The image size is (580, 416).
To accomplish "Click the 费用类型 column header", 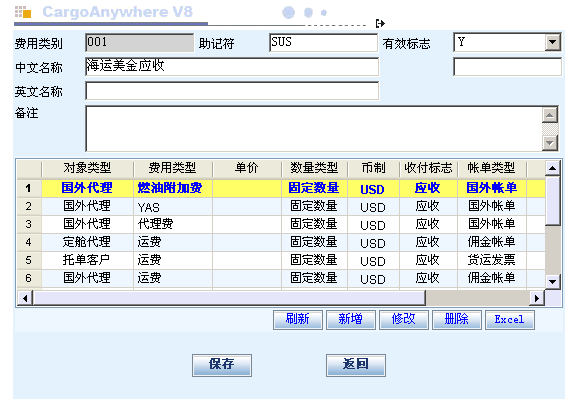I will 173,169.
